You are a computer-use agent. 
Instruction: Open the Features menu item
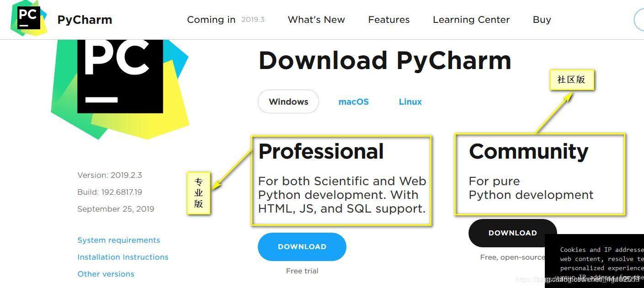click(x=389, y=20)
